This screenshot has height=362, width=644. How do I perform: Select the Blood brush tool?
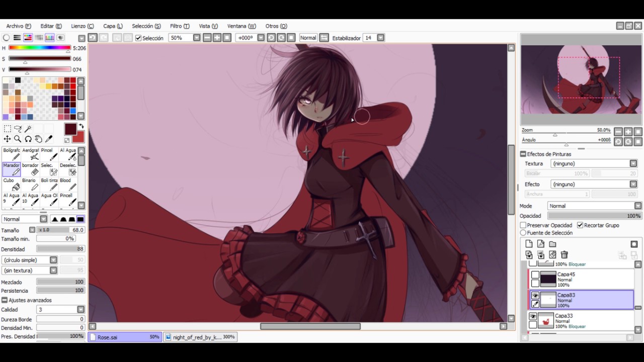(68, 185)
